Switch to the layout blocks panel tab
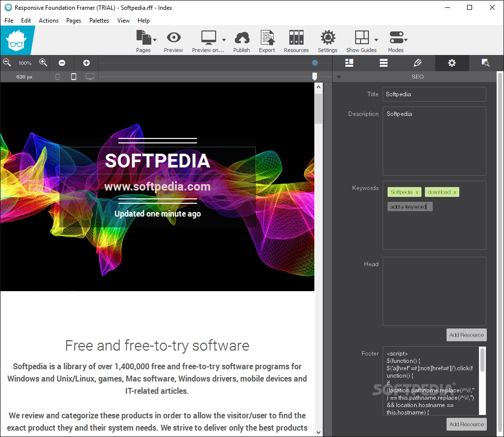This screenshot has height=437, width=504. click(349, 63)
